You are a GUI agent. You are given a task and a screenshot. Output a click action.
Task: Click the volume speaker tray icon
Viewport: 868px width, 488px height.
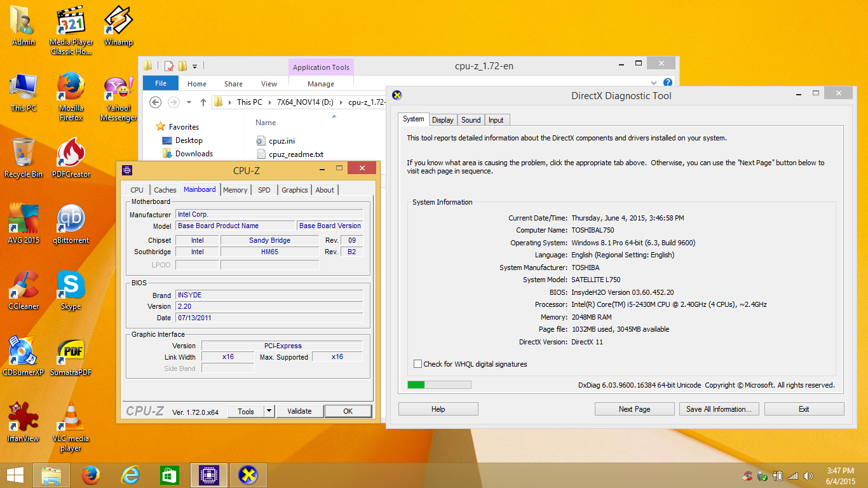pyautogui.click(x=808, y=475)
